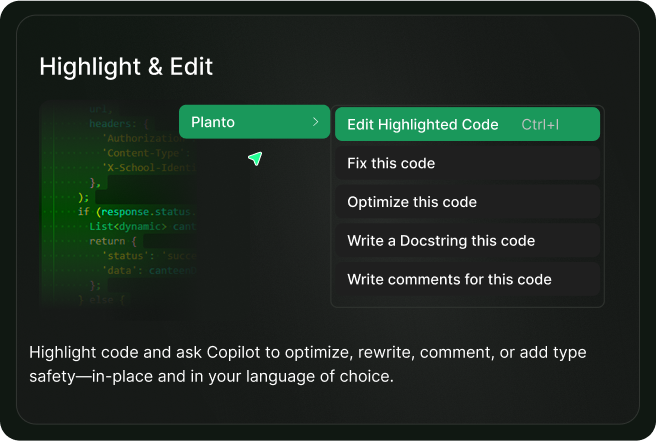Choose Write a Docstring this code
Image resolution: width=657 pixels, height=441 pixels.
[441, 241]
